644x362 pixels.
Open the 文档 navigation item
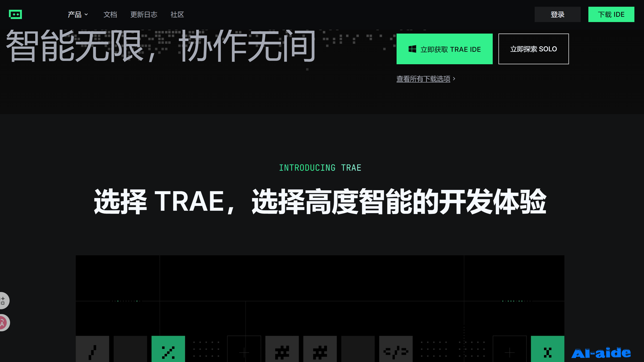[110, 14]
